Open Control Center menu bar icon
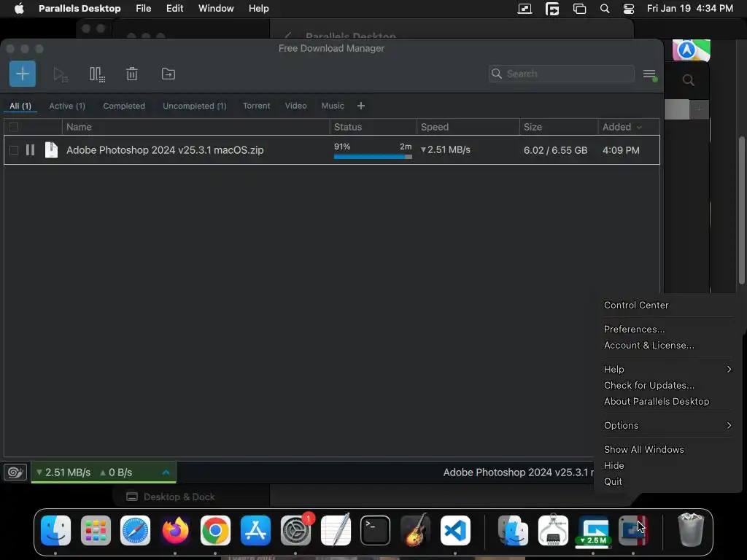747x560 pixels. (629, 9)
